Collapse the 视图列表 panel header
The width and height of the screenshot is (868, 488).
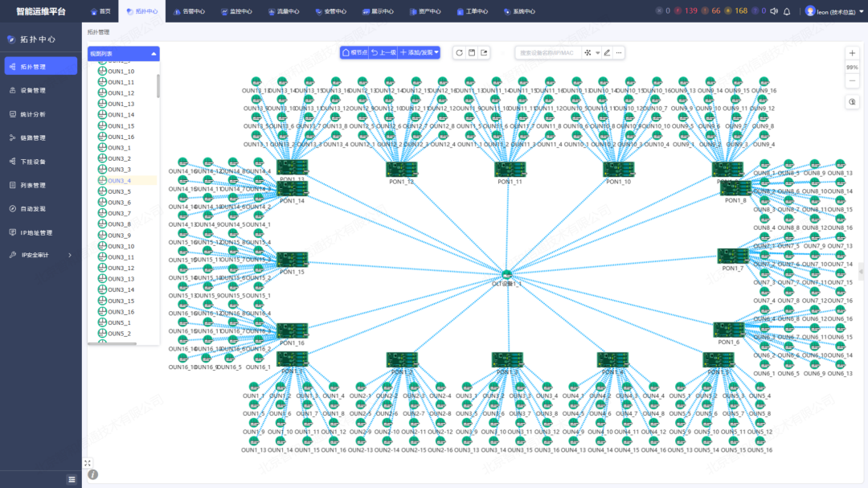pos(154,54)
